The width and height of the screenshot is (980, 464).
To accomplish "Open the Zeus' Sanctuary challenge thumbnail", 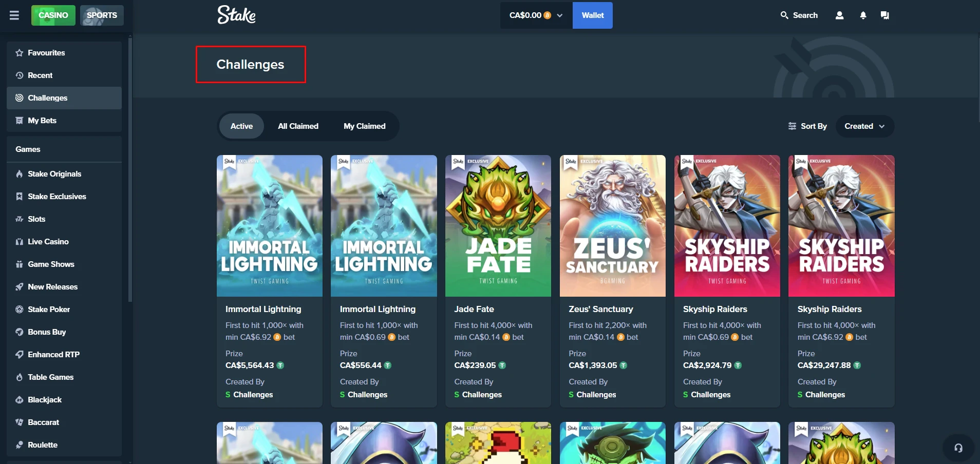I will coord(613,226).
